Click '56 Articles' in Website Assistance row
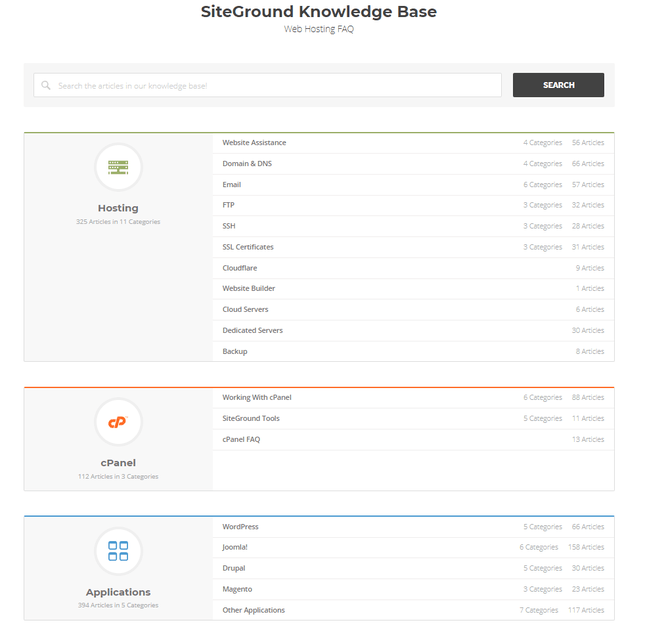 click(x=588, y=143)
